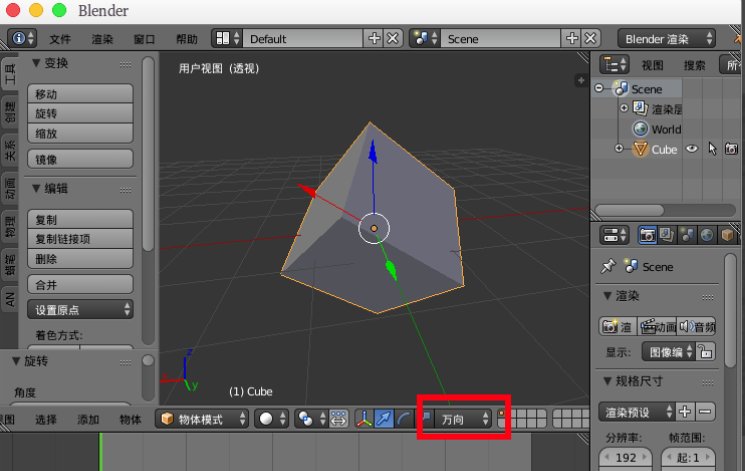
Task: Open the 物体模式 mode dropdown
Action: (202, 420)
